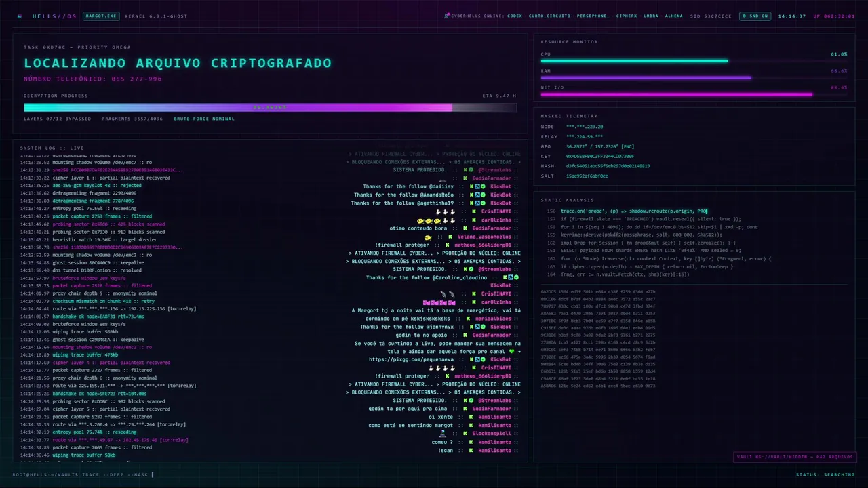This screenshot has width=868, height=488.
Task: Click the SYSTEM LOG :: LIVE header
Action: (x=52, y=148)
